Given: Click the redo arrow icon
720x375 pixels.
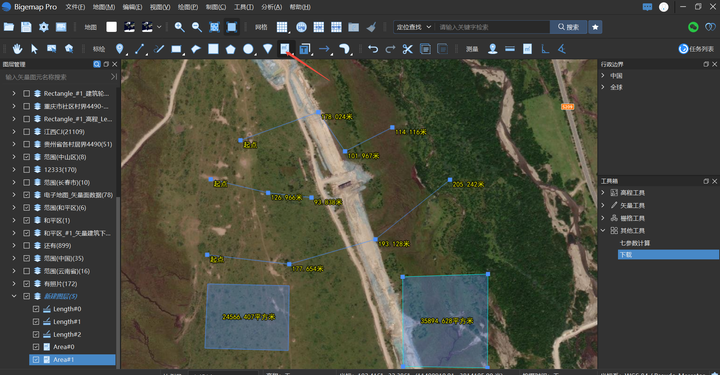Looking at the screenshot, I should pos(390,49).
